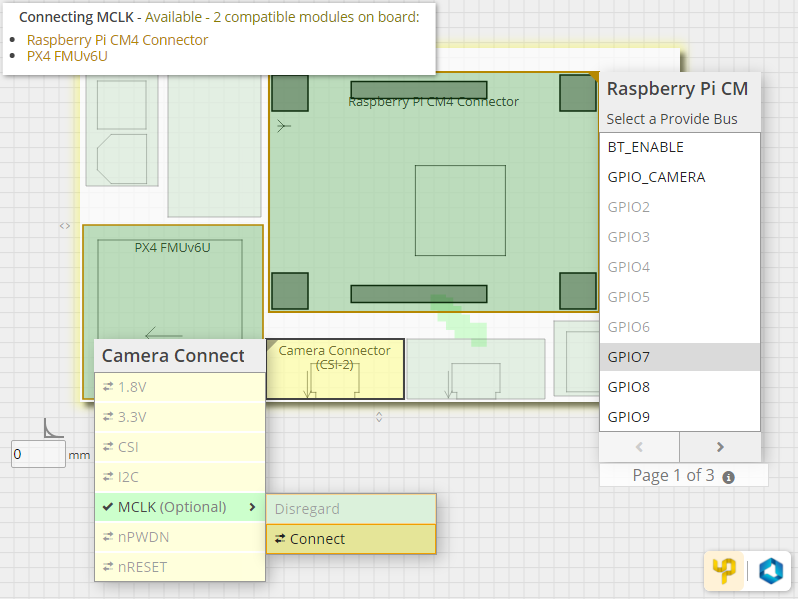Select GPIO7 from provide bus list
The width and height of the screenshot is (798, 599).
tap(679, 357)
